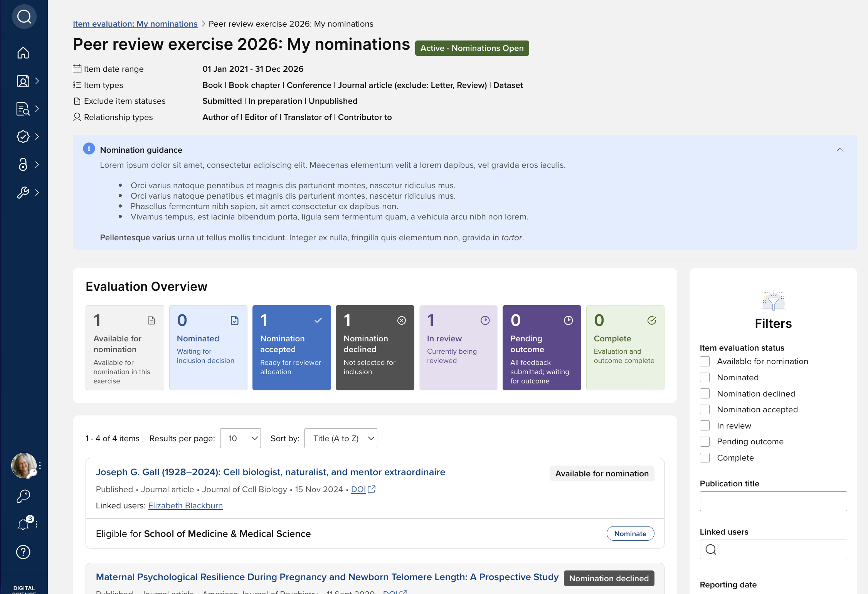This screenshot has height=594, width=868.
Task: Open the Results per page dropdown
Action: (240, 438)
